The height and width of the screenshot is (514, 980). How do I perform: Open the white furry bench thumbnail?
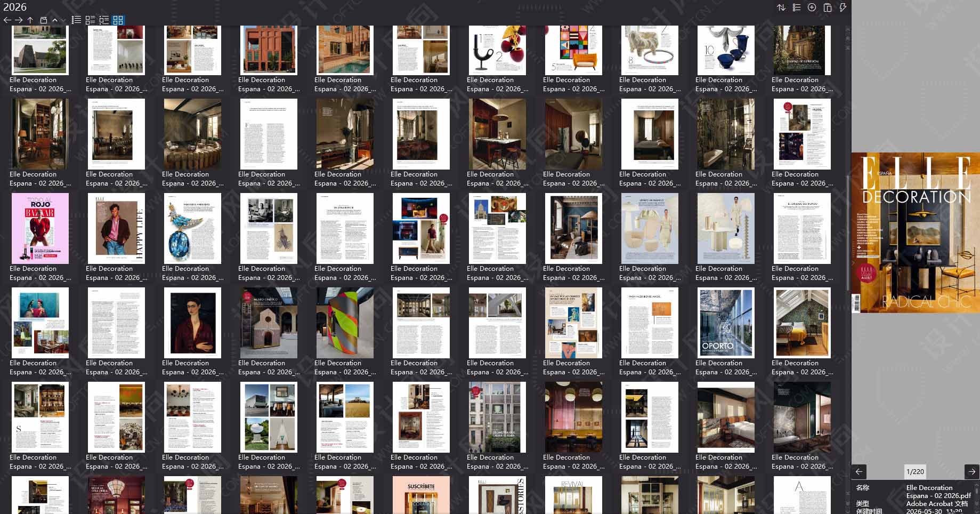click(x=650, y=50)
